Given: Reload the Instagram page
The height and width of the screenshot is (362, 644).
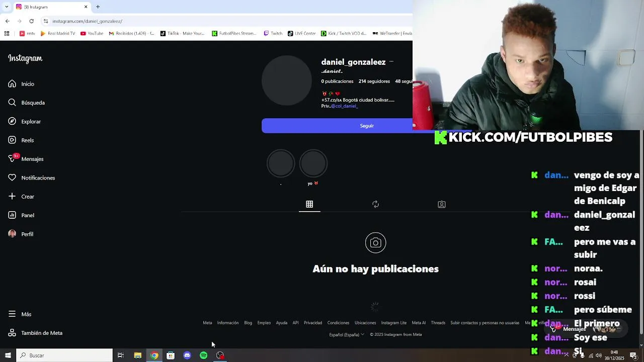Looking at the screenshot, I should pos(32,21).
